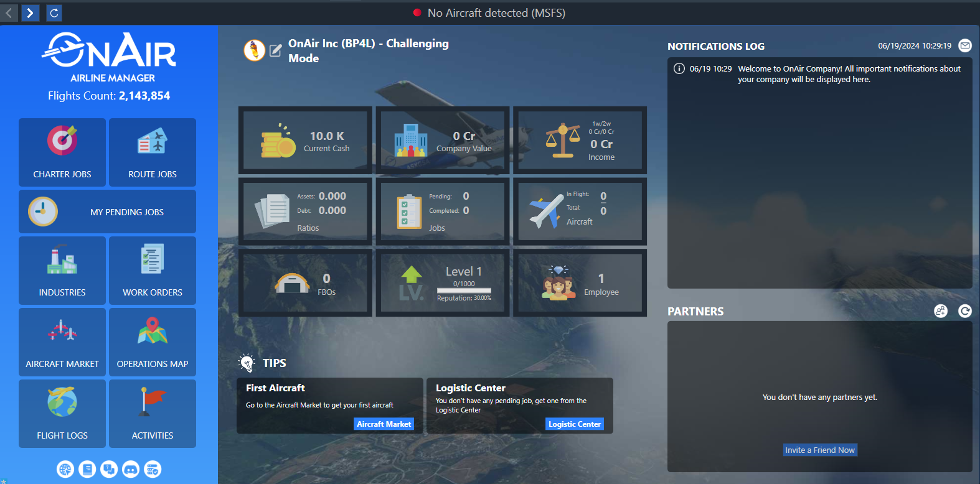Click the Aircraft Market tip button

pyautogui.click(x=384, y=424)
